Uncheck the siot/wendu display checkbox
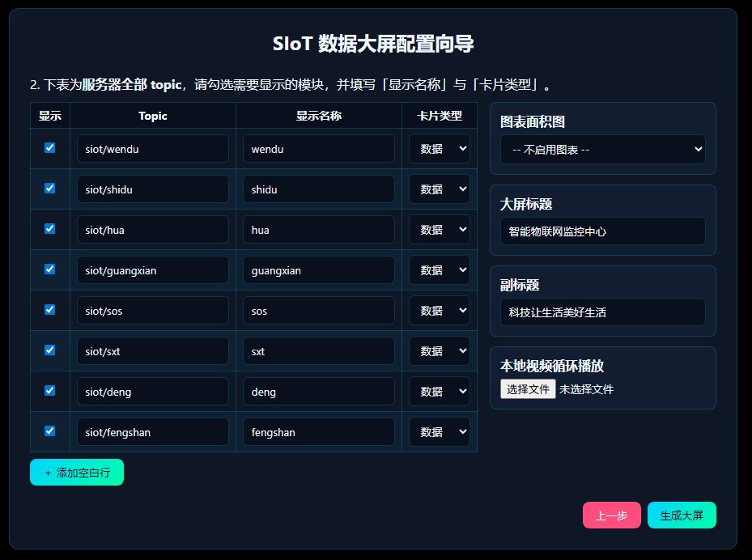Viewport: 752px width, 560px height. [50, 147]
